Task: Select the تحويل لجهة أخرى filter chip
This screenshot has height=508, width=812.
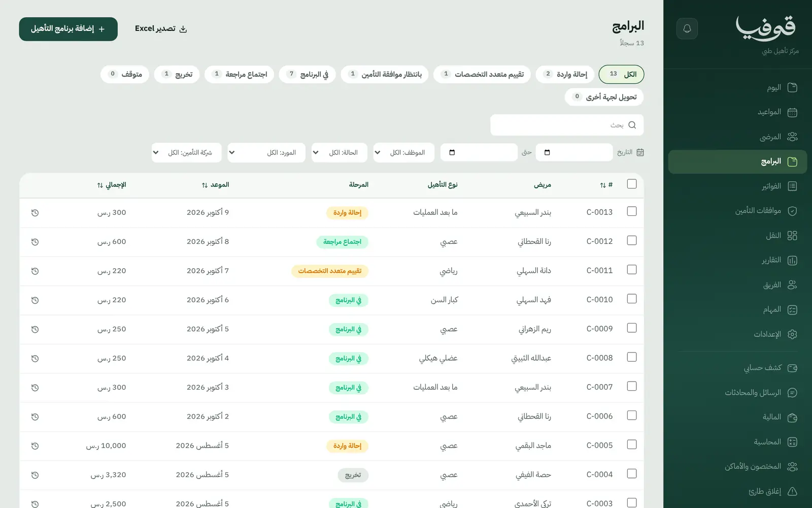Action: click(604, 97)
